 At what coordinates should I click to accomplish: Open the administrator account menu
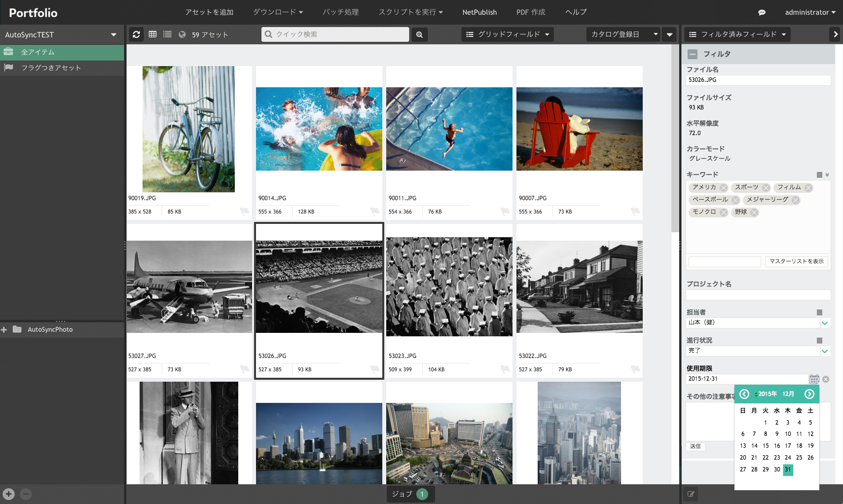810,12
